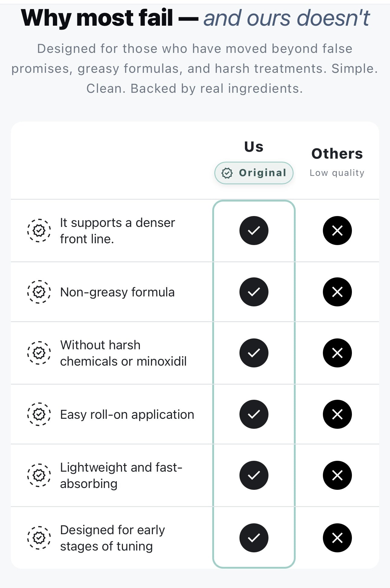Viewport: 390px width, 588px height.
Task: Select the Us column header
Action: click(x=254, y=147)
